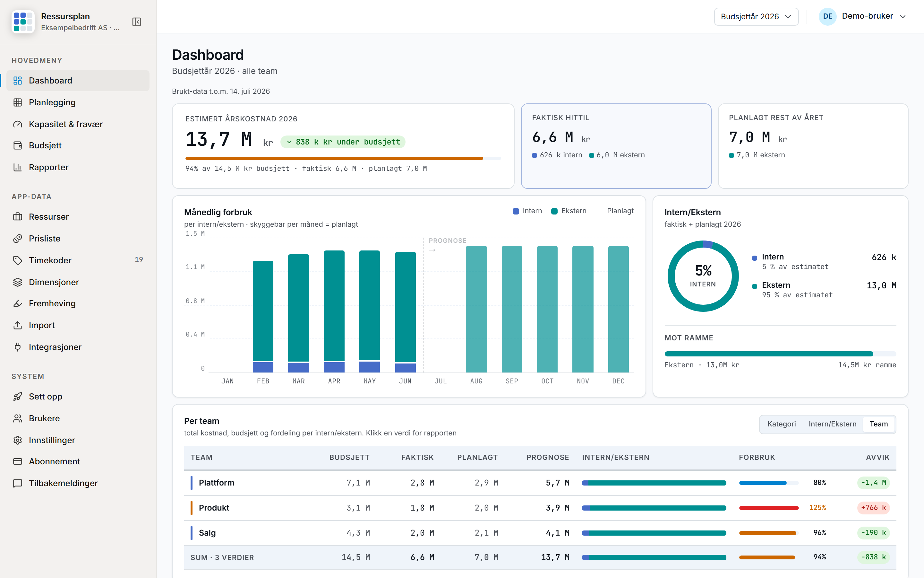
Task: Click the 838 k kr under budsjett badge
Action: [343, 142]
